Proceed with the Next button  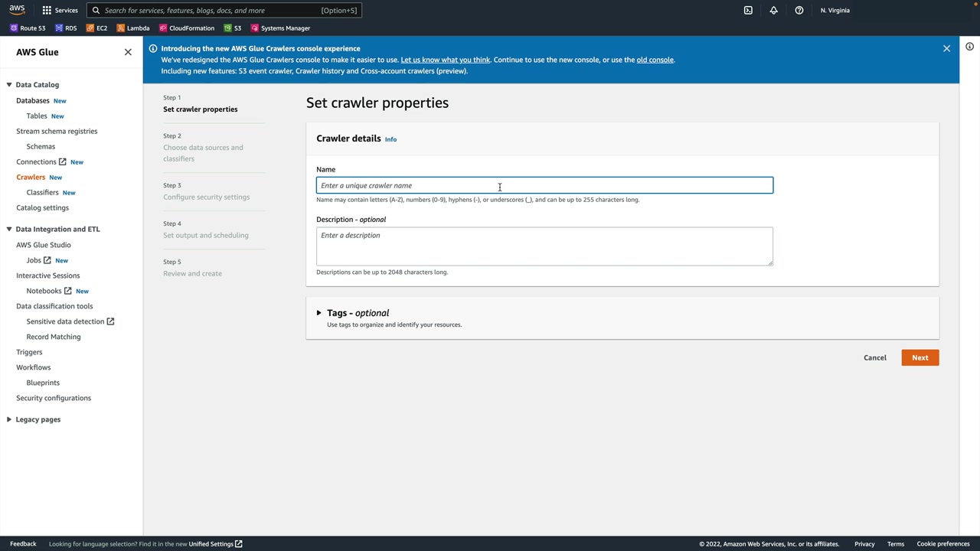tap(920, 357)
